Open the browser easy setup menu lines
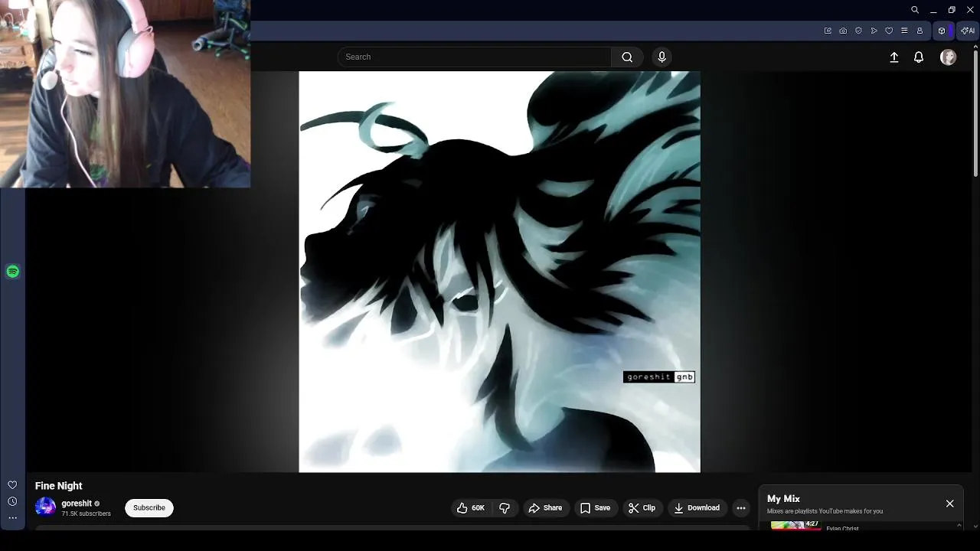The image size is (980, 551). tap(904, 31)
